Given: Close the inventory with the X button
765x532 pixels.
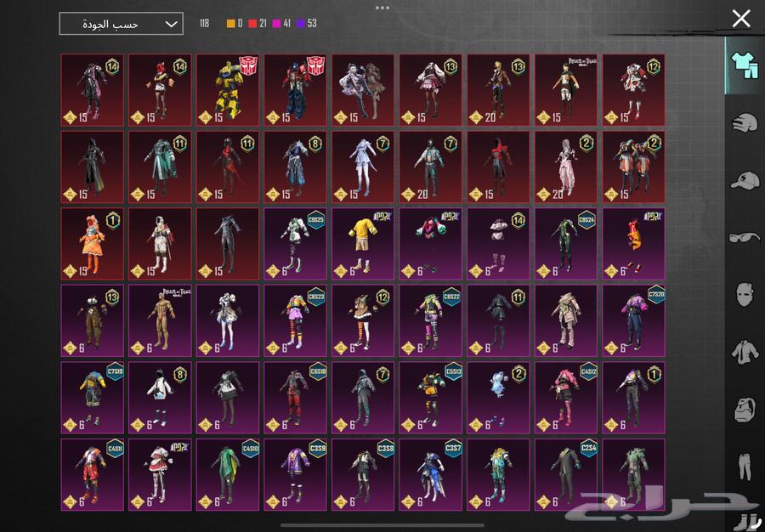Looking at the screenshot, I should click(741, 19).
